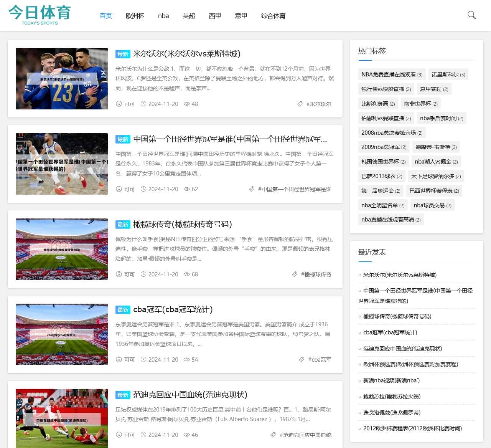491x448 pixels.
Task: Click 最新 badge on 范迪克 article
Action: click(x=123, y=395)
